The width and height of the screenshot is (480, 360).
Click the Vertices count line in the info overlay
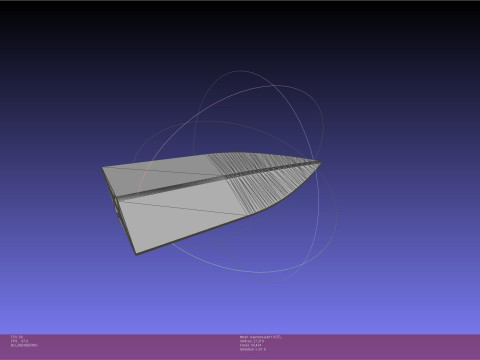pos(252,341)
